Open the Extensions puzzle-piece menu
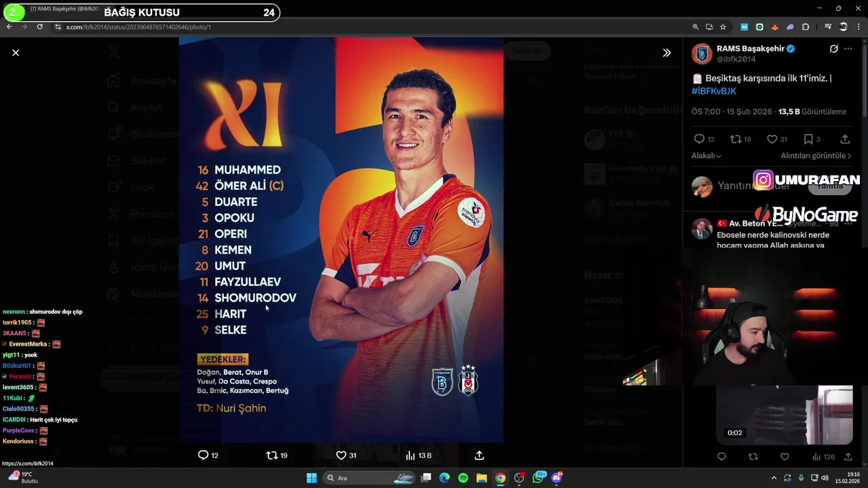Image resolution: width=868 pixels, height=488 pixels. [806, 27]
